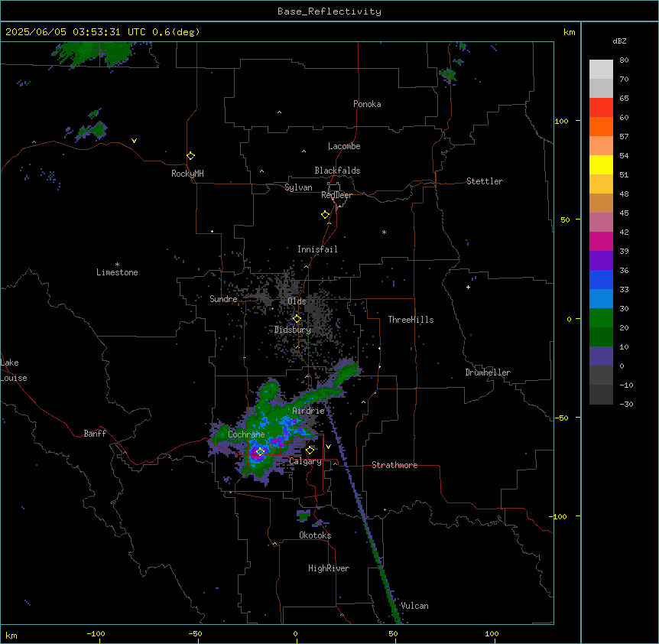
Task: Click the Base_Reflectivity title
Action: tap(329, 11)
